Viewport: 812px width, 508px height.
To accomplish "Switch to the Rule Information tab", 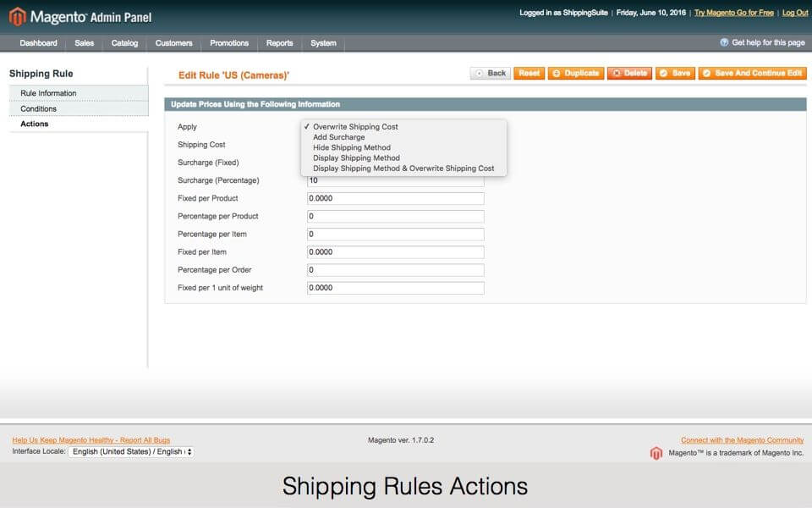I will point(79,93).
